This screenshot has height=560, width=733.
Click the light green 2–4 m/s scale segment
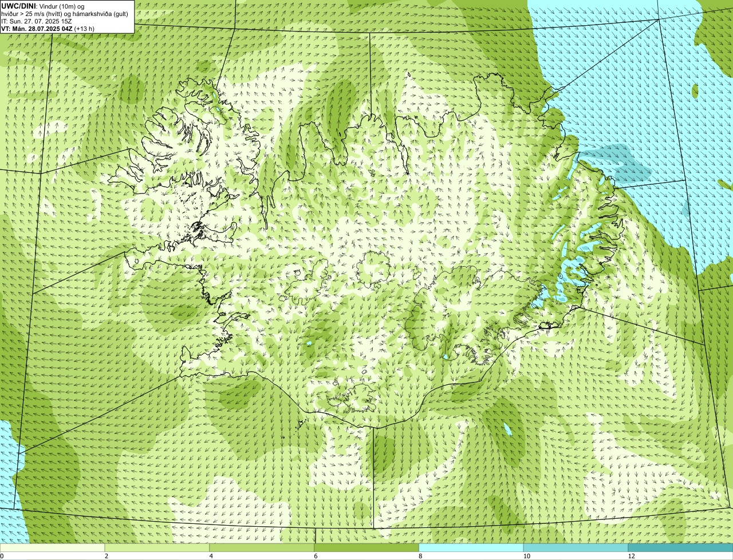157,548
